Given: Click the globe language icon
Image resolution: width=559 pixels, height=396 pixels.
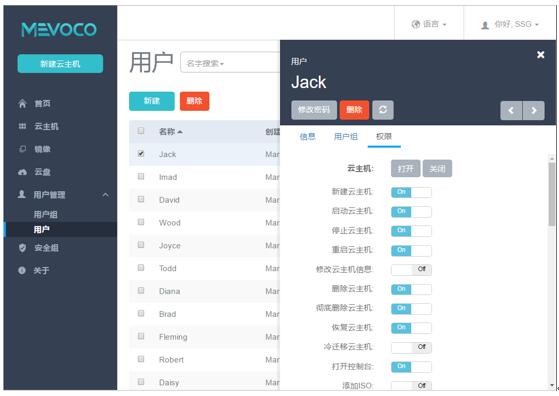Looking at the screenshot, I should (x=416, y=24).
